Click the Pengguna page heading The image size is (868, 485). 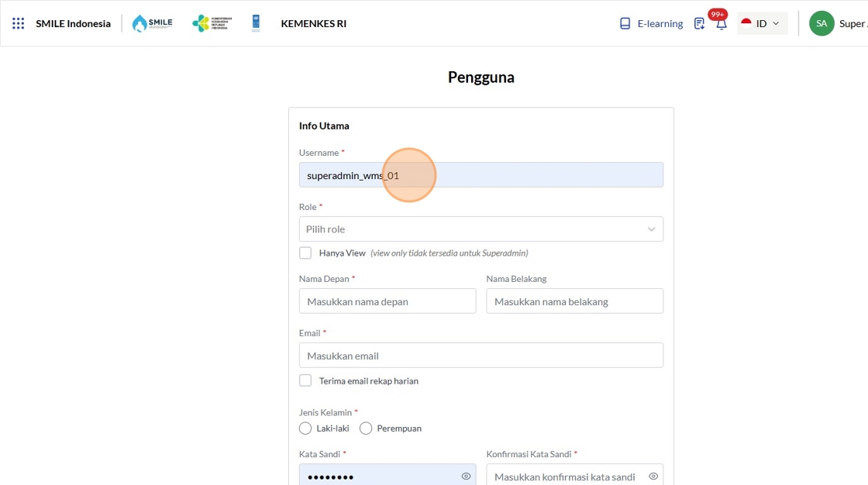pos(481,77)
